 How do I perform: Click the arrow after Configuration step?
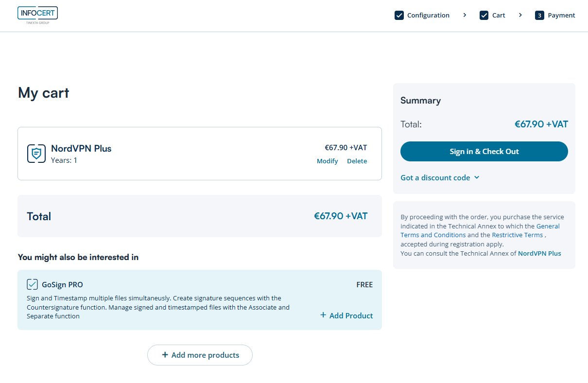(465, 16)
